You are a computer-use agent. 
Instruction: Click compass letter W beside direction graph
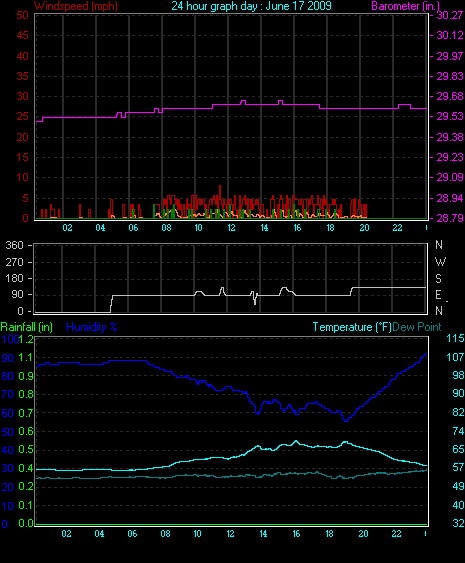(440, 262)
